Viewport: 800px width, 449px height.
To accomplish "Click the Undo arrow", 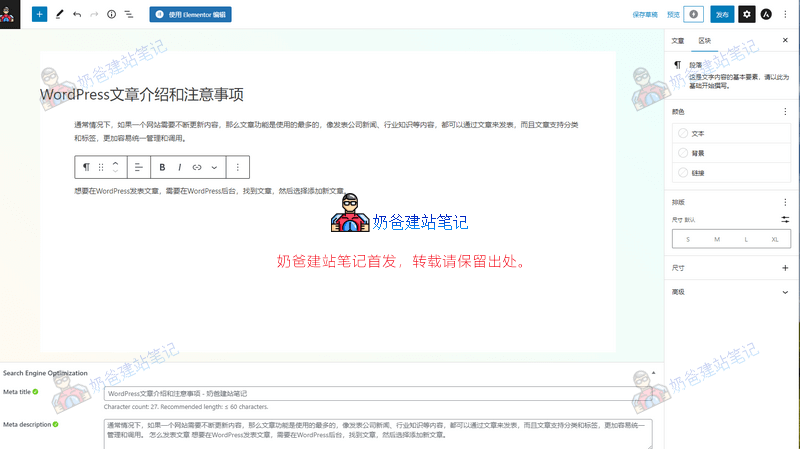I will click(x=77, y=14).
